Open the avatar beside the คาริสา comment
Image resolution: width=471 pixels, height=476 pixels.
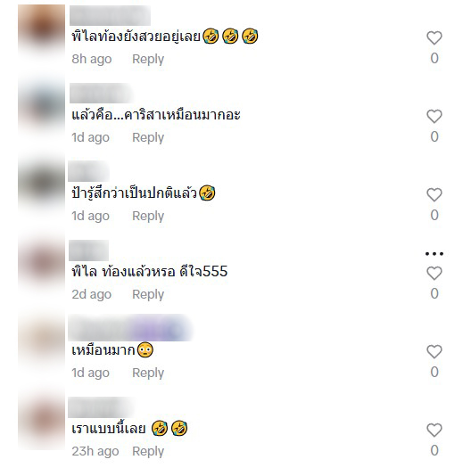(41, 107)
